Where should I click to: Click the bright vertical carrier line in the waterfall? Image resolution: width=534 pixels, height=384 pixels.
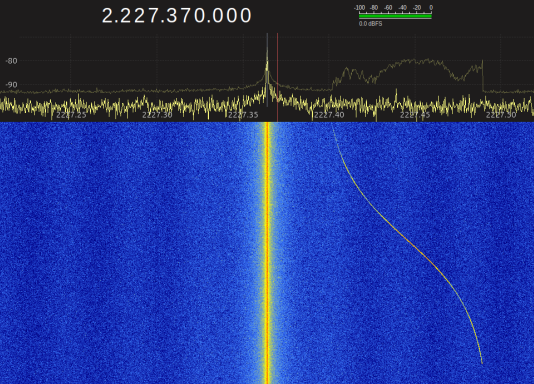click(268, 253)
